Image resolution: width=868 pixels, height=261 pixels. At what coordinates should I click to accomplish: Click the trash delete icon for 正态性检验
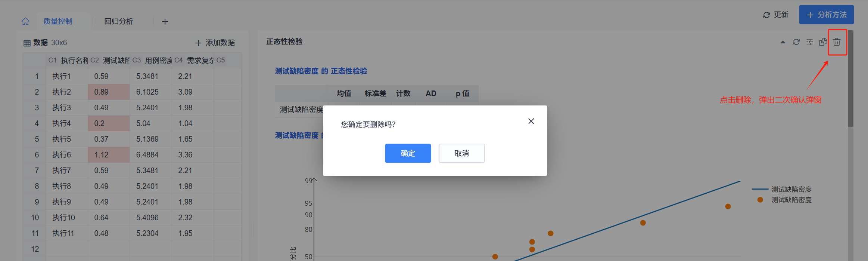837,42
